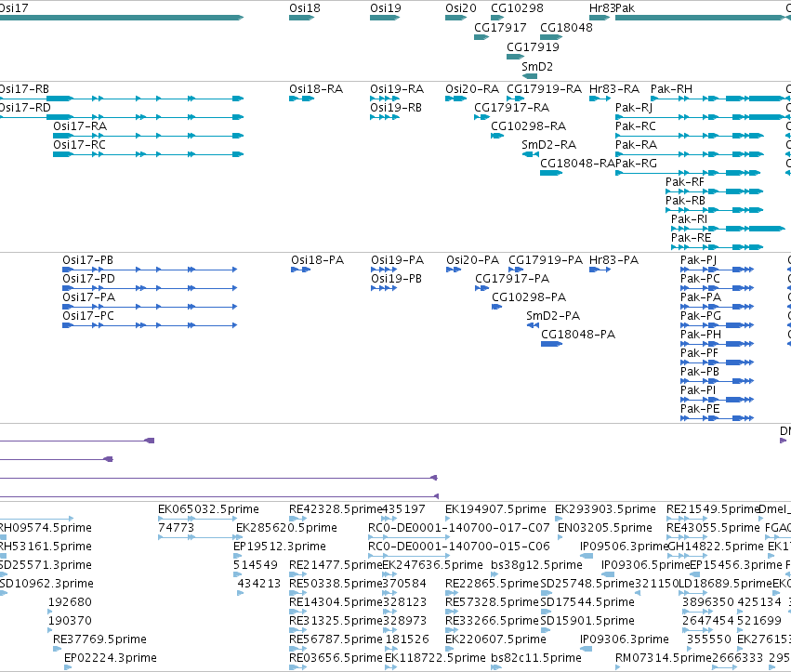Click the Pak-RI transcript label
This screenshot has width=791, height=672.
pyautogui.click(x=689, y=219)
